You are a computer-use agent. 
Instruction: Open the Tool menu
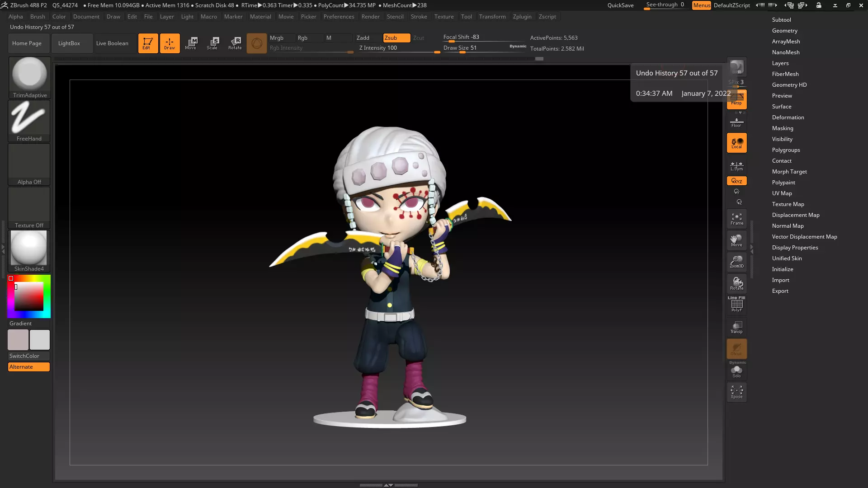coord(466,17)
